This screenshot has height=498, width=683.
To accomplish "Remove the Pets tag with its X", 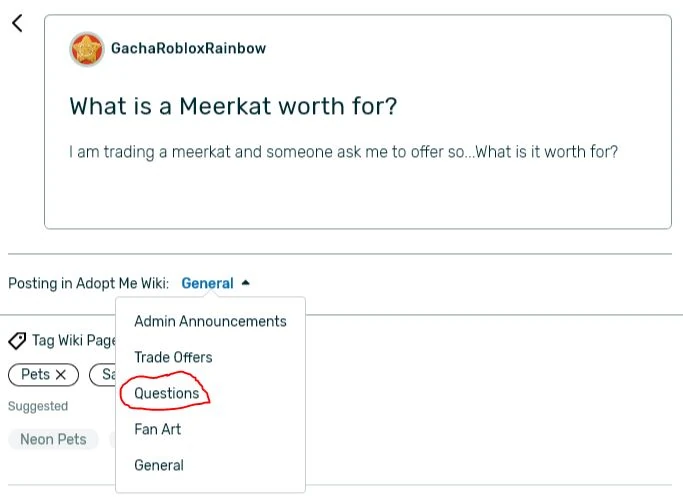I will coord(61,375).
